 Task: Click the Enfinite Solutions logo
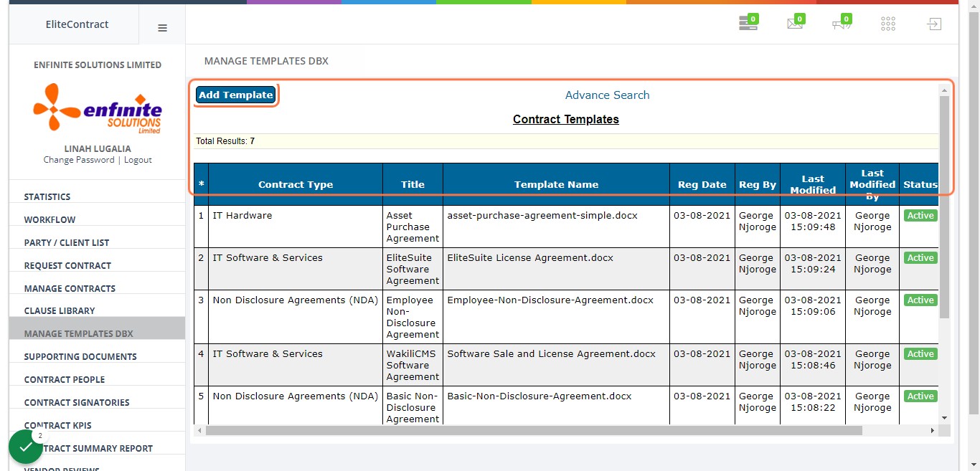(98, 108)
